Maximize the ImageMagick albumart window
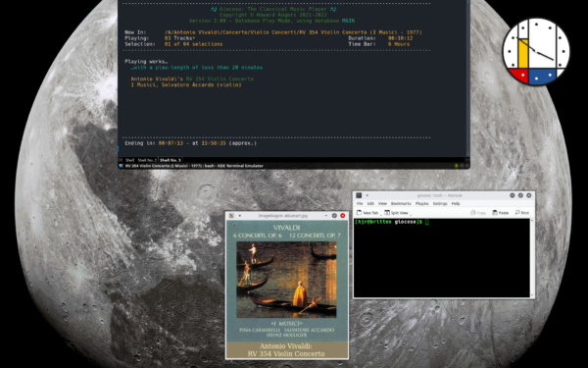The image size is (588, 368). coord(334,216)
